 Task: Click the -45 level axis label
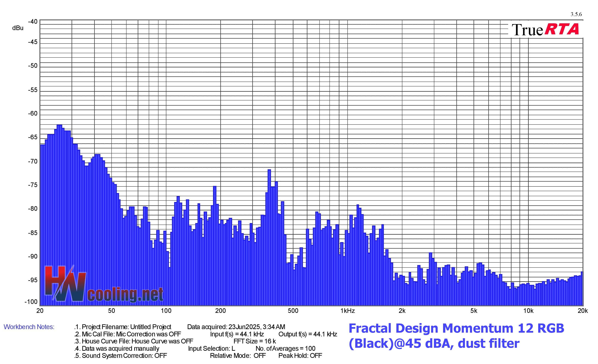(x=33, y=42)
